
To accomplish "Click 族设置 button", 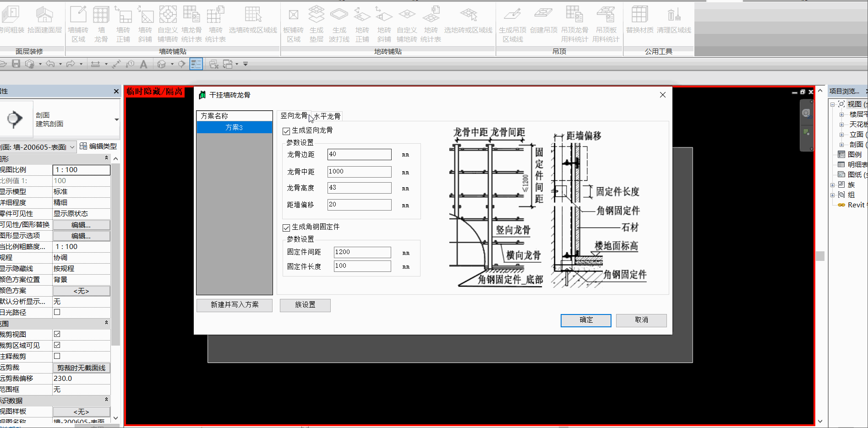I will coord(305,305).
